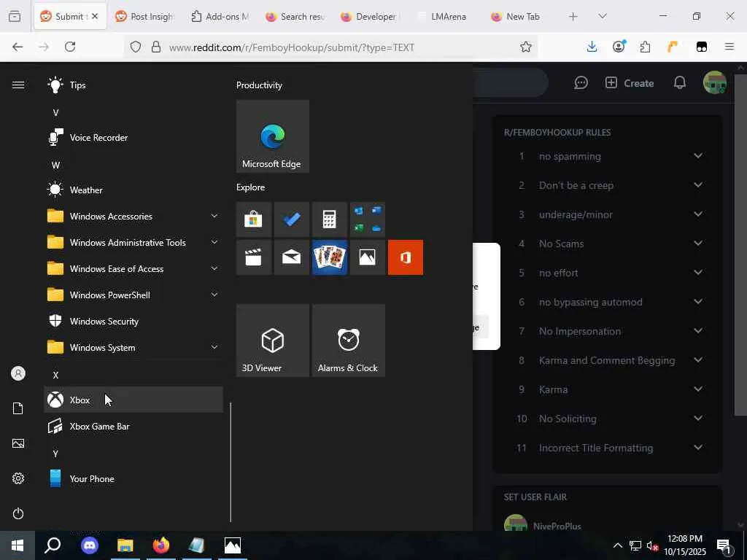Switch to the Search results tab
This screenshot has width=747, height=560.
point(295,16)
